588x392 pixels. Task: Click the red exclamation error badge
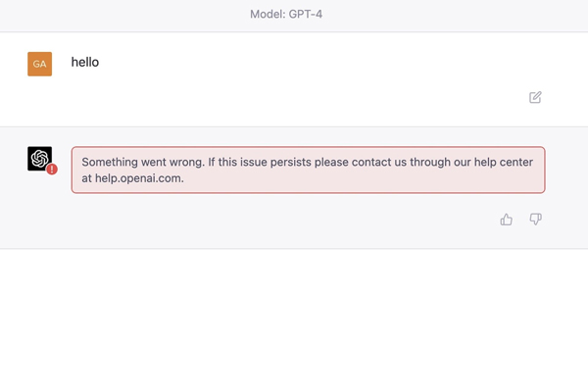tap(52, 170)
